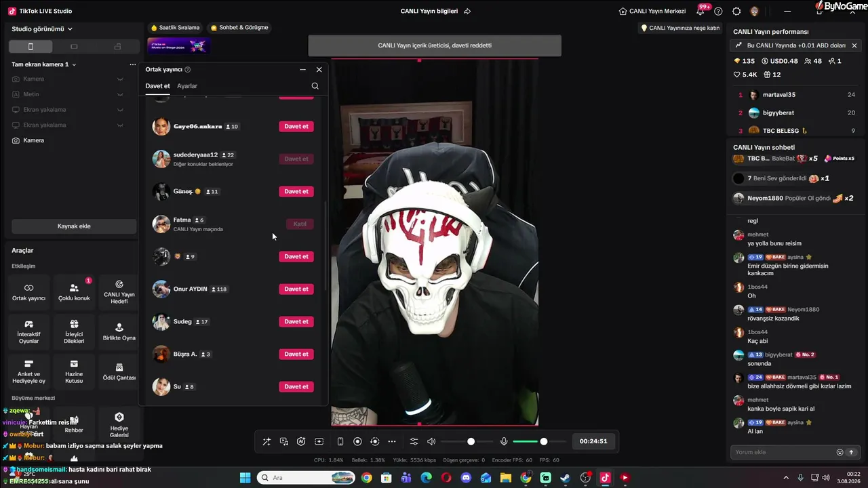Switch to Davet et tab
The image size is (868, 488).
[157, 86]
